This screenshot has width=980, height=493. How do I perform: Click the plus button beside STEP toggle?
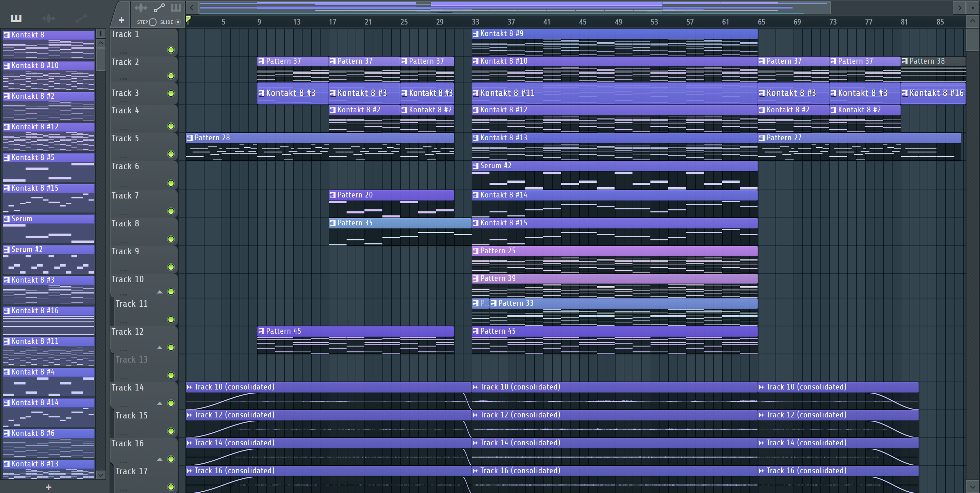[121, 20]
